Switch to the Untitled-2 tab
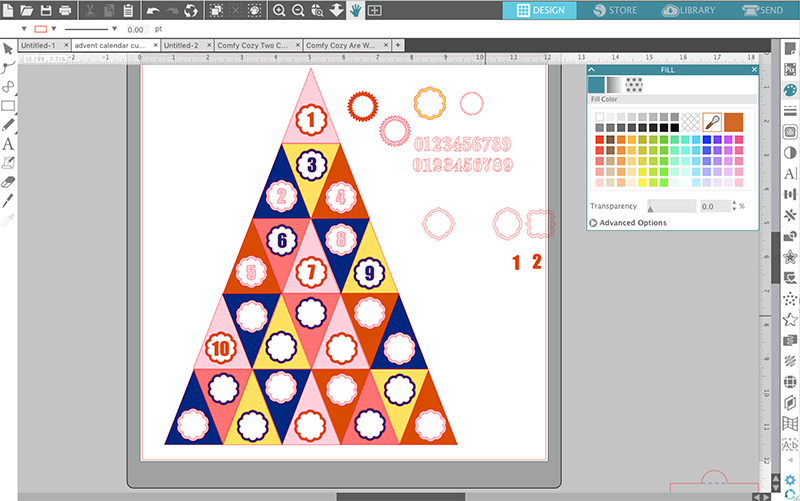 point(181,45)
